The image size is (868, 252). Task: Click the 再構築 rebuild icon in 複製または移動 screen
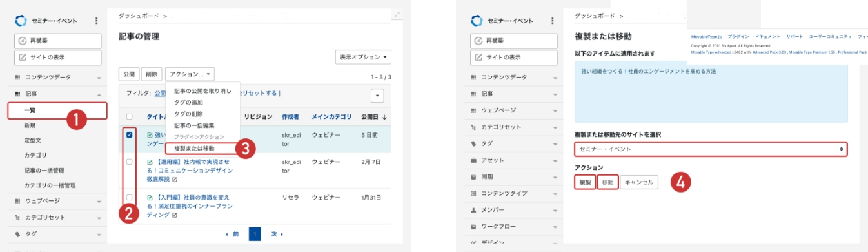(x=478, y=40)
